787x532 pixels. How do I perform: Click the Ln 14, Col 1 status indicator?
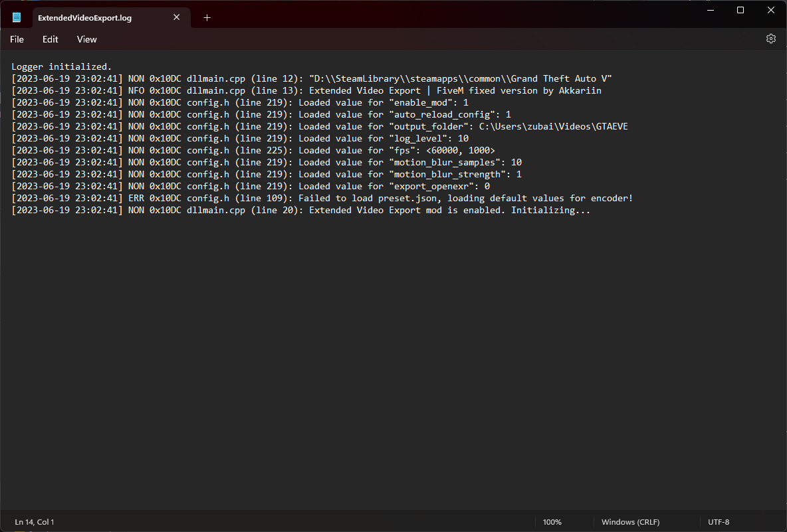coord(34,522)
